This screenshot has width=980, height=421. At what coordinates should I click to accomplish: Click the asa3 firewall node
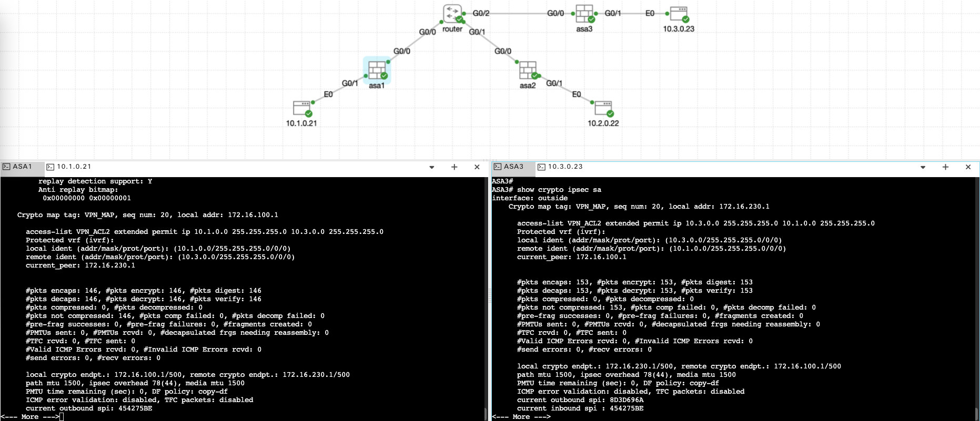click(584, 14)
